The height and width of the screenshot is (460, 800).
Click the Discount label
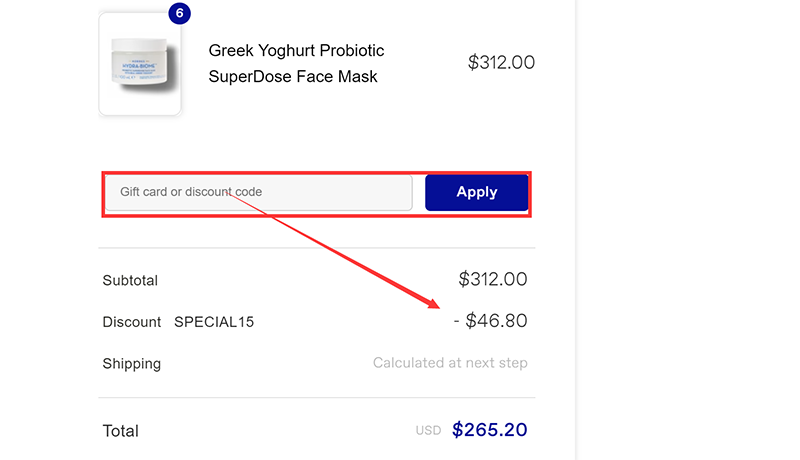(x=131, y=322)
